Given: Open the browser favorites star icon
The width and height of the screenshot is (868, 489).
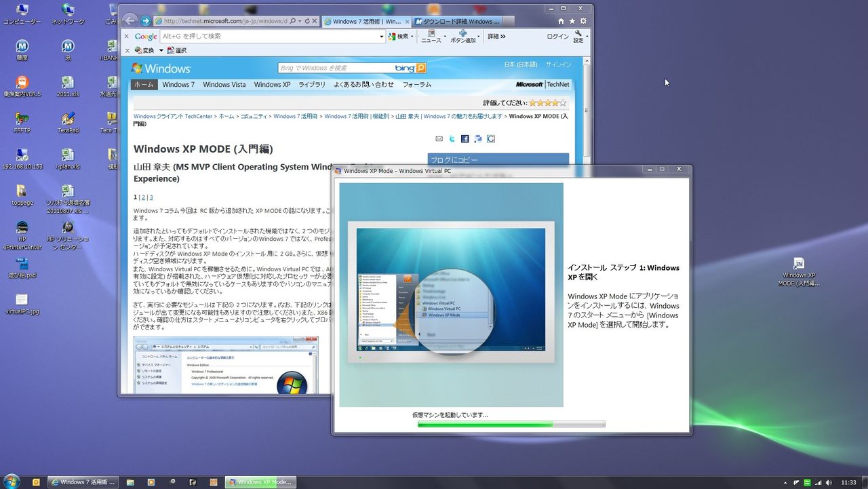Looking at the screenshot, I should click(x=572, y=21).
